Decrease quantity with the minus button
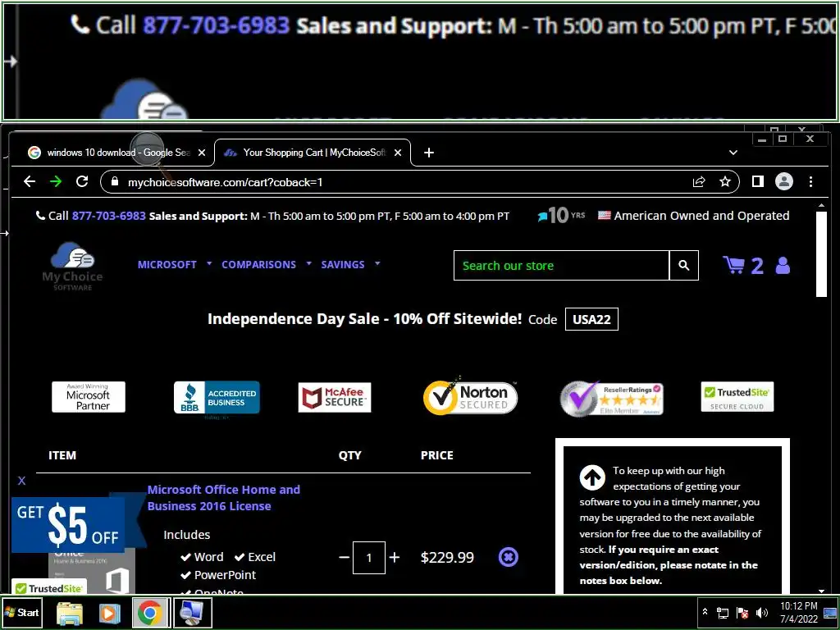 (344, 557)
